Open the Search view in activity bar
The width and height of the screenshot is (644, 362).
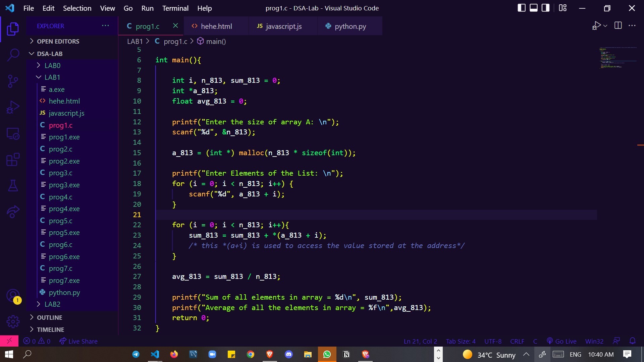click(x=13, y=55)
